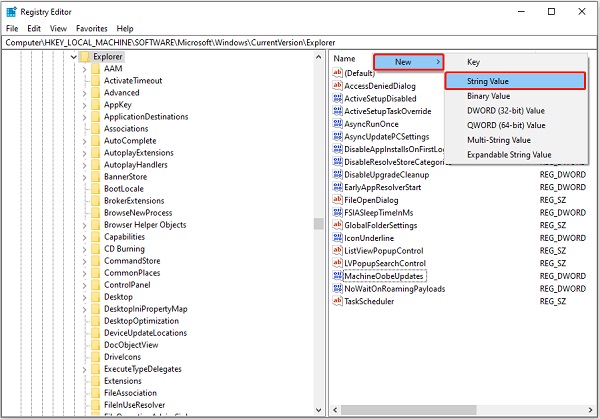
Task: Click the FSIASleepTimeInMs DWORD icon
Action: [338, 212]
